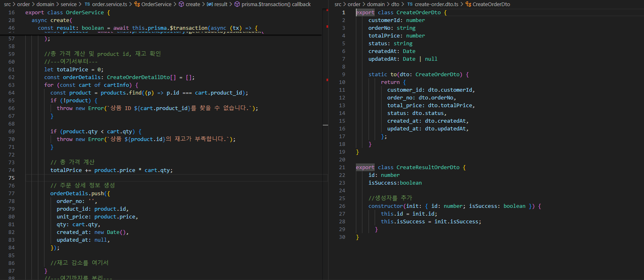Jump to sticky line 'export class OrderService {'

click(68, 13)
